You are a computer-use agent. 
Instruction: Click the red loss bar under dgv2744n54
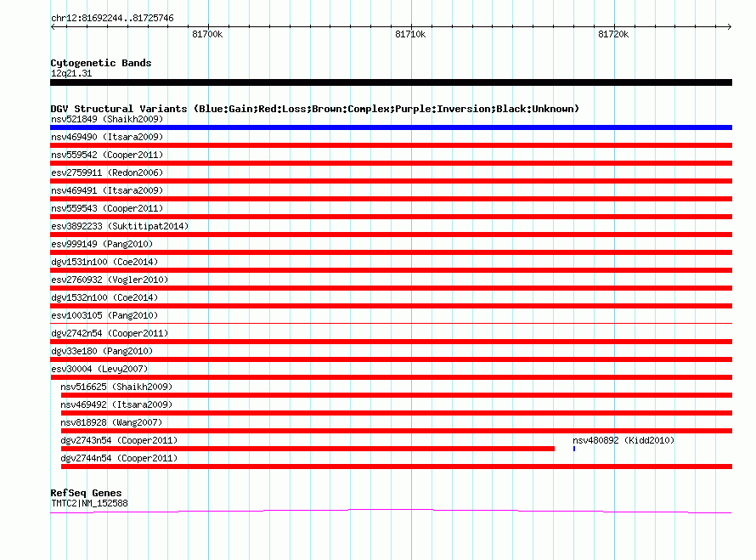tap(397, 467)
